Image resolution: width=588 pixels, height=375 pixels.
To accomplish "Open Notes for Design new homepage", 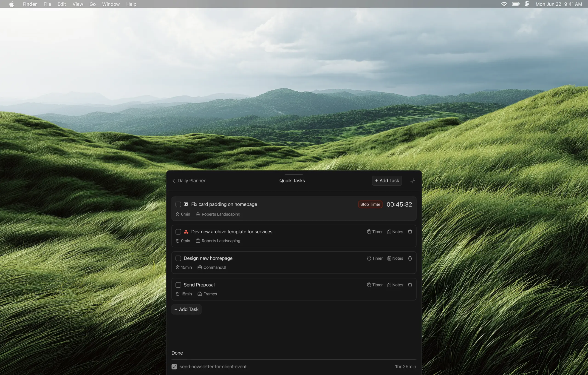I will (395, 258).
